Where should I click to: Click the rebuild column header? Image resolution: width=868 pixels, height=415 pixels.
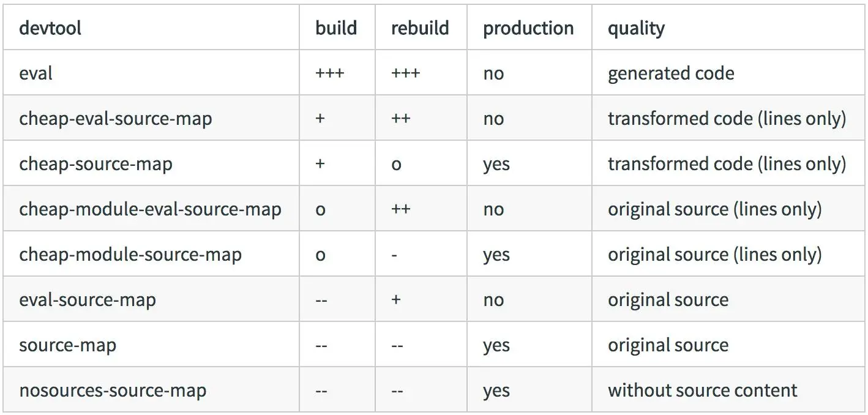pyautogui.click(x=420, y=28)
